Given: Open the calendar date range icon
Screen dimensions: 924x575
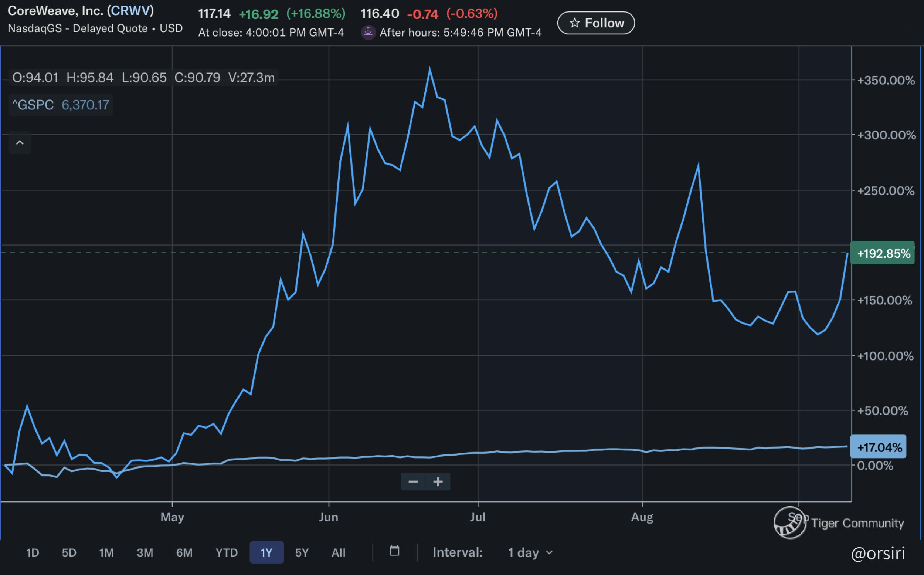Looking at the screenshot, I should click(x=394, y=551).
